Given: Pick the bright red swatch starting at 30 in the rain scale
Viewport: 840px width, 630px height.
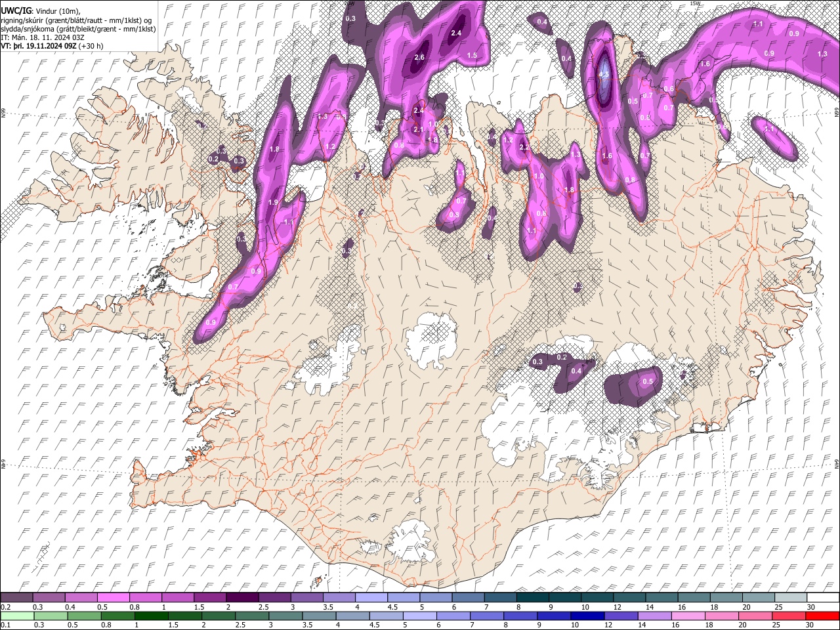Looking at the screenshot, I should point(823,616).
